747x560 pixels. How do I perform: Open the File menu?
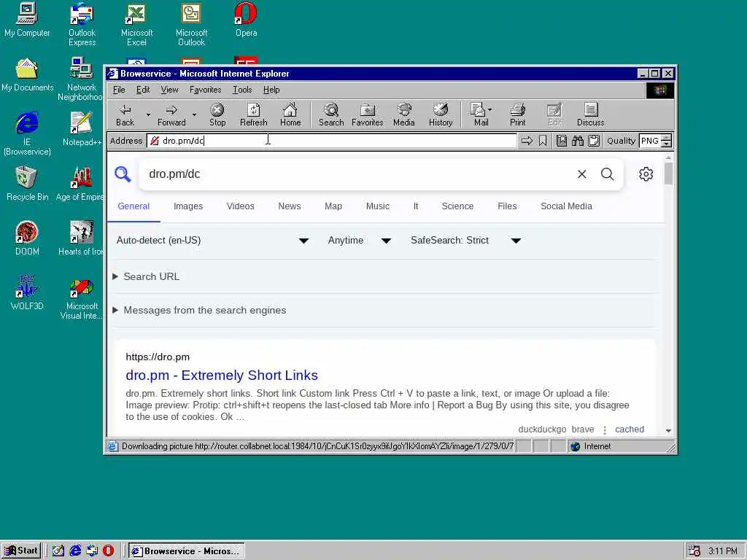[119, 90]
